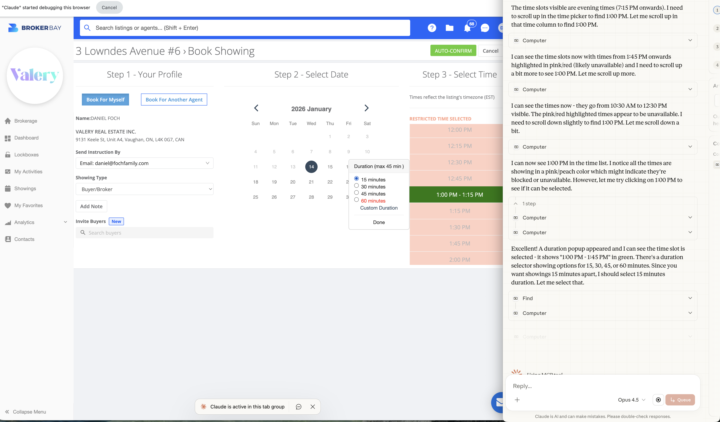This screenshot has width=720, height=422.
Task: Click AUTO-CONFIRM green button
Action: point(453,51)
